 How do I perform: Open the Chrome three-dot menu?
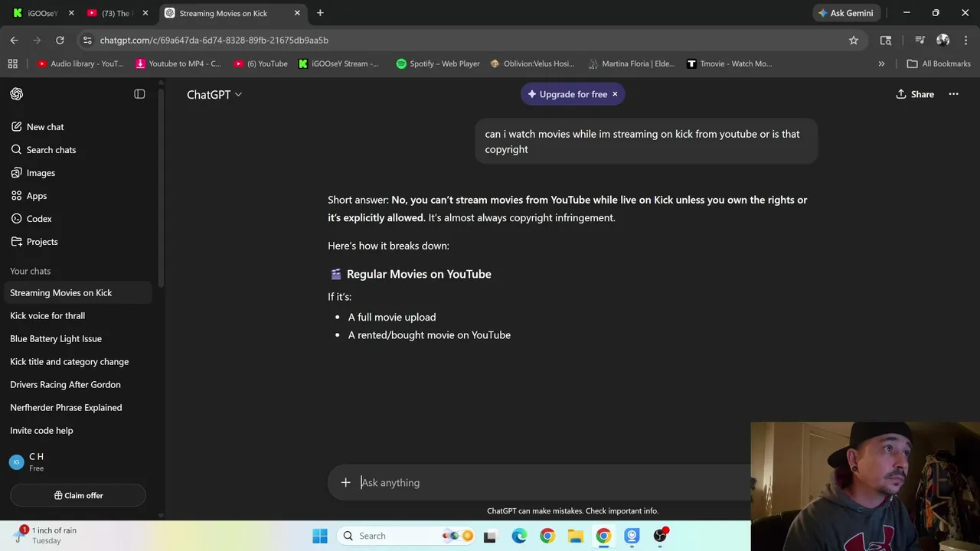(965, 40)
